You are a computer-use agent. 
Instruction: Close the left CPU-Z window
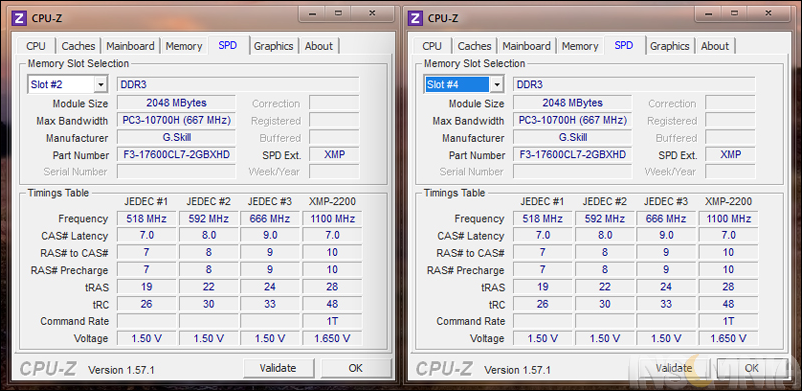(x=372, y=13)
